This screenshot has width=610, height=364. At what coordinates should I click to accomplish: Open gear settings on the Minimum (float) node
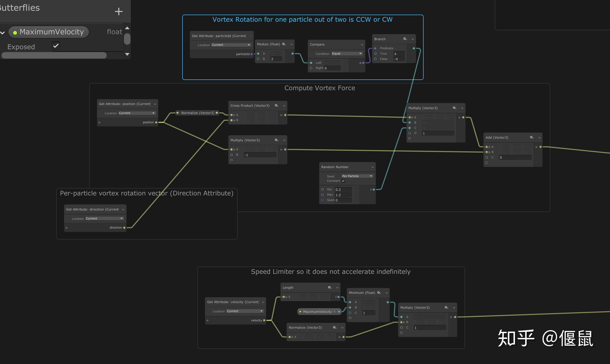379,293
